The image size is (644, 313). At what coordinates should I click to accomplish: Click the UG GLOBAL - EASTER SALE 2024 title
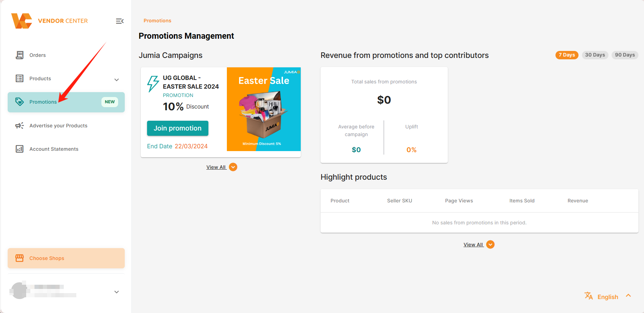tap(191, 82)
